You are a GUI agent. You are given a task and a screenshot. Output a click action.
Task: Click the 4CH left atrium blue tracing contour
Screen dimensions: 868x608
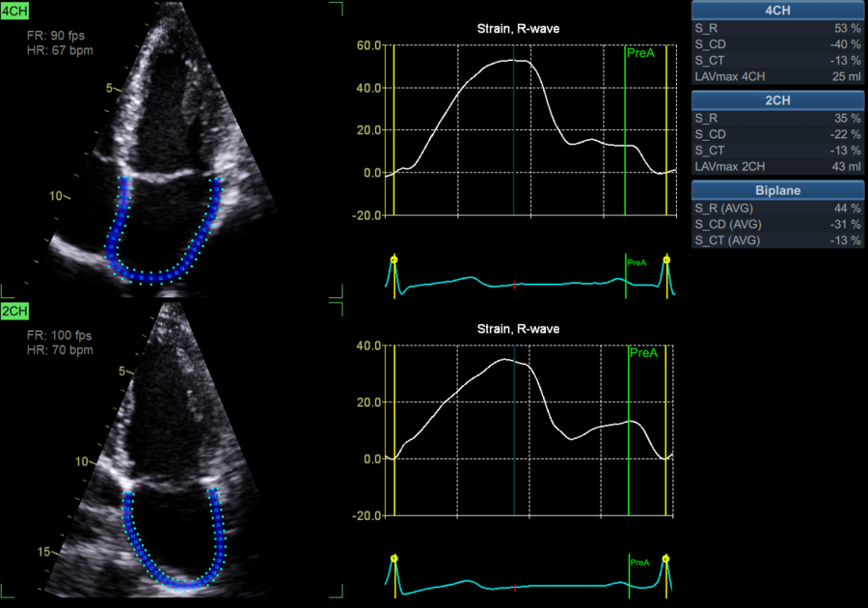coord(150,276)
